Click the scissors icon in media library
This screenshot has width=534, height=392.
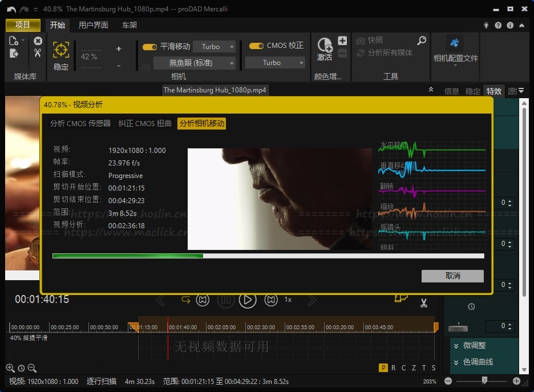[x=38, y=53]
